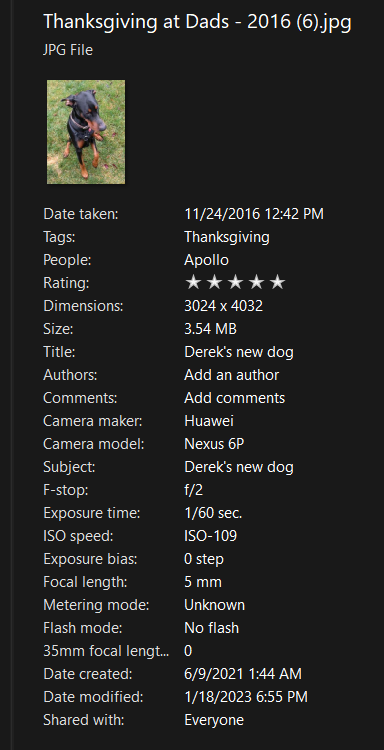Click the Add comments field

click(234, 398)
